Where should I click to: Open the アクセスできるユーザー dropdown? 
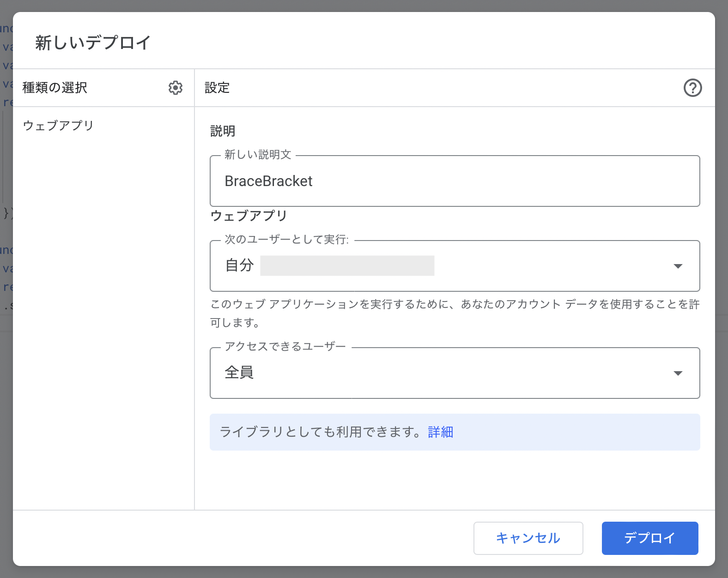click(455, 373)
